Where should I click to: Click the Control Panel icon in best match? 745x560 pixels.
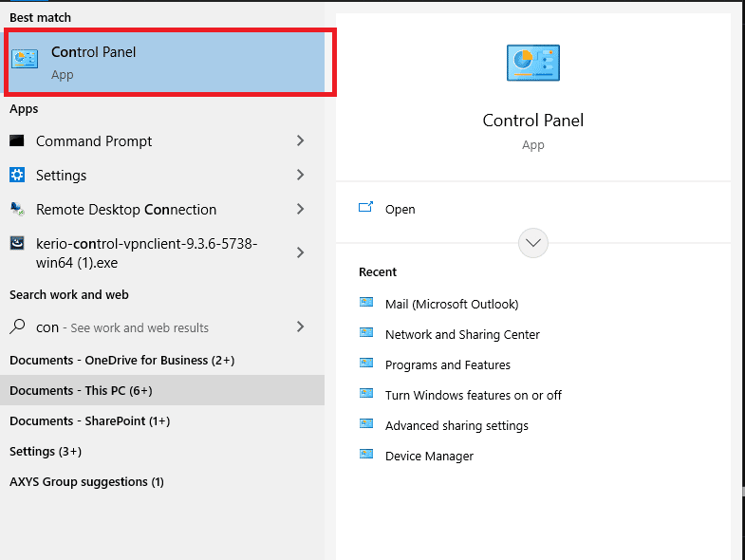pos(25,59)
